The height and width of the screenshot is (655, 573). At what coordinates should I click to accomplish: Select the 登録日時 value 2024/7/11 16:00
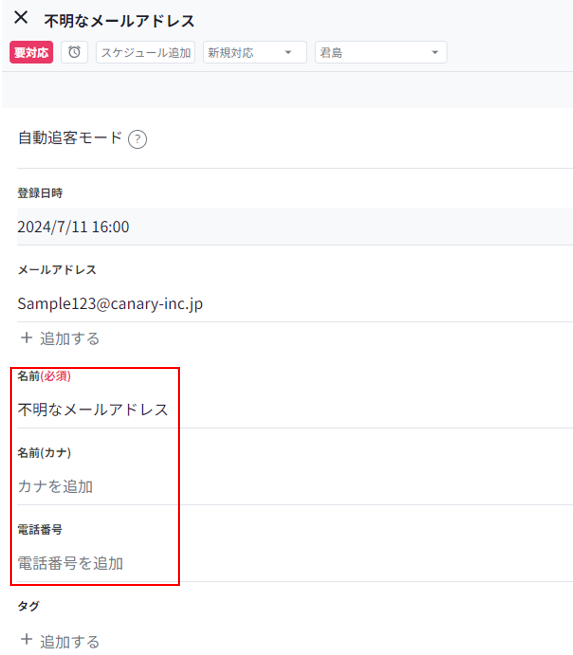[x=295, y=226]
